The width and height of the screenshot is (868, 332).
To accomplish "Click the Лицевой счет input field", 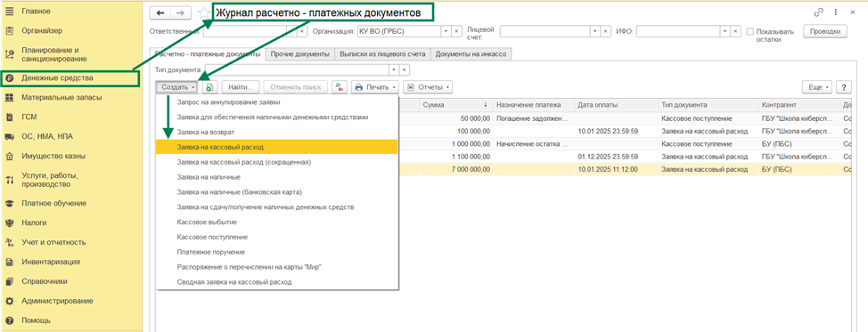I will 545,31.
